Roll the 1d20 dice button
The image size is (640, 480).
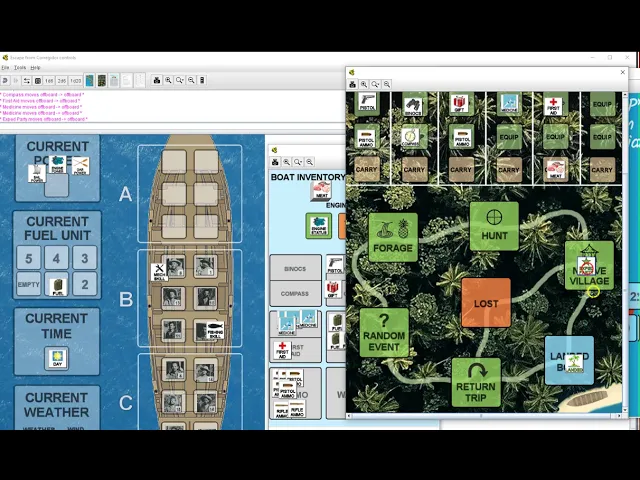click(x=76, y=80)
